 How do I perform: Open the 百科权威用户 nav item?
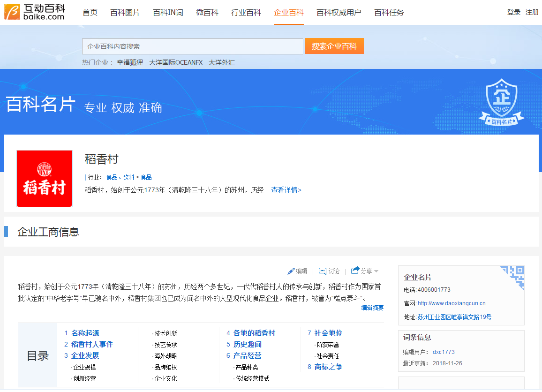point(339,13)
